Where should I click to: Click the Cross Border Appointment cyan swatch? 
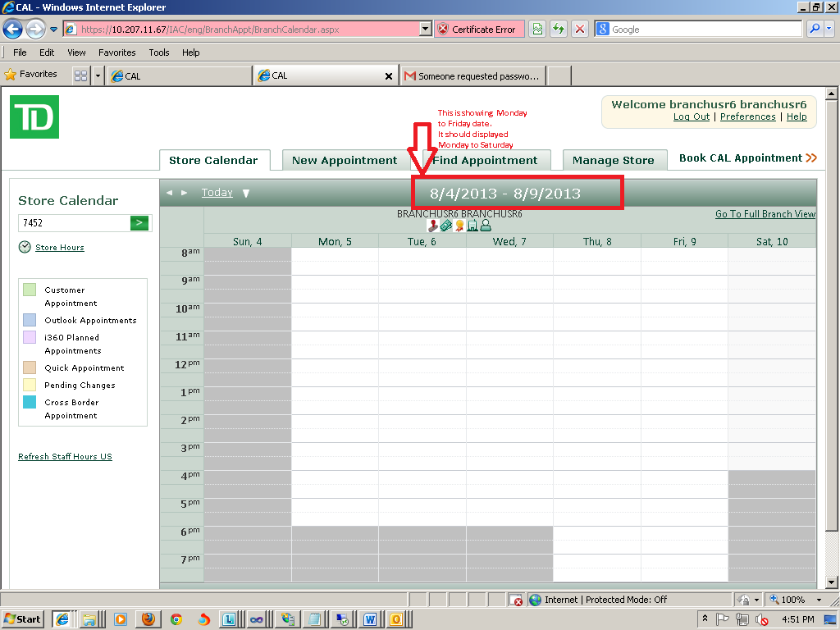pyautogui.click(x=30, y=402)
